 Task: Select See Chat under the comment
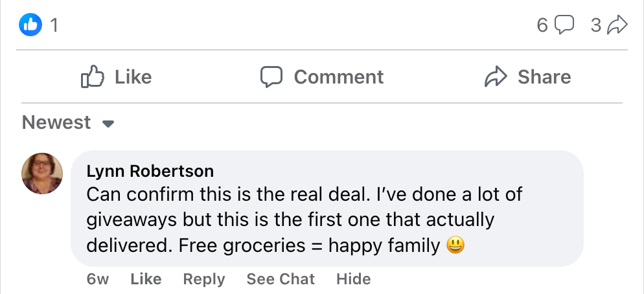281,279
